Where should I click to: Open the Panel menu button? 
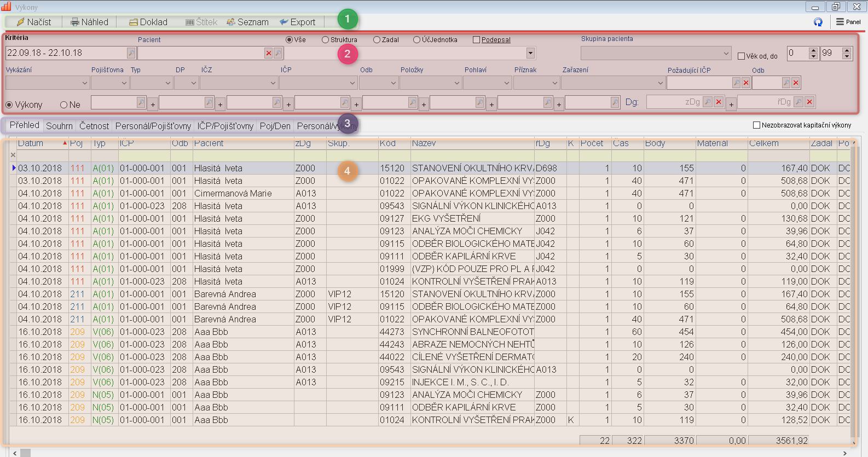tap(848, 22)
